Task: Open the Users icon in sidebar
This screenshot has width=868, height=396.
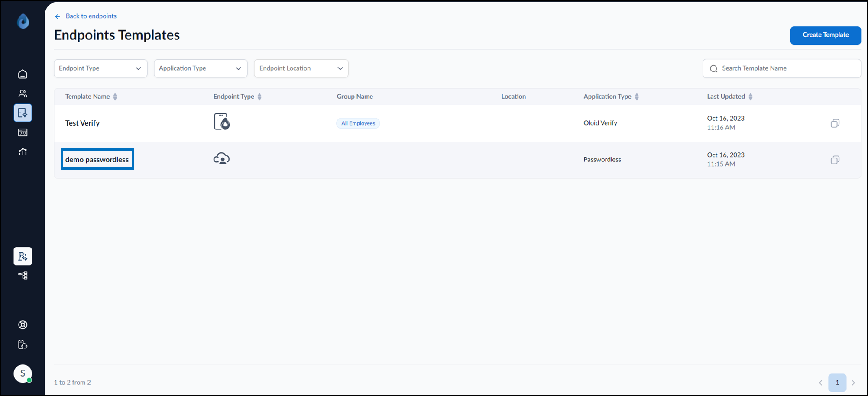Action: (23, 93)
